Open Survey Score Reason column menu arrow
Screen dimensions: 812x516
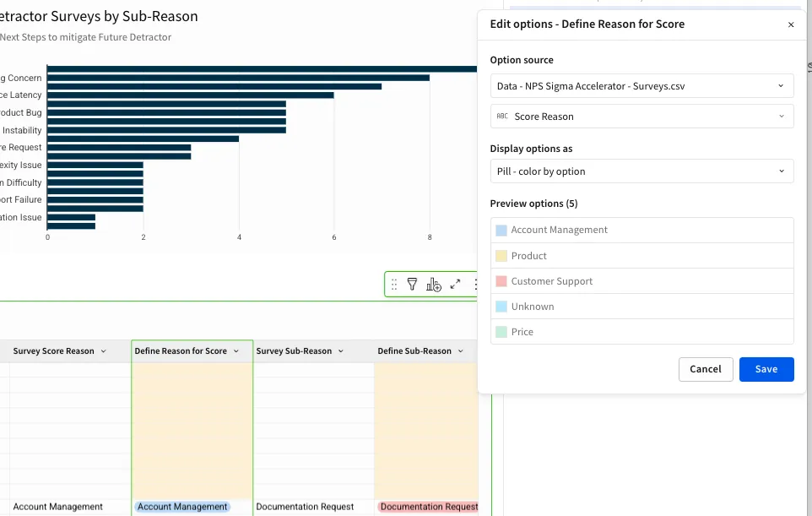(104, 351)
